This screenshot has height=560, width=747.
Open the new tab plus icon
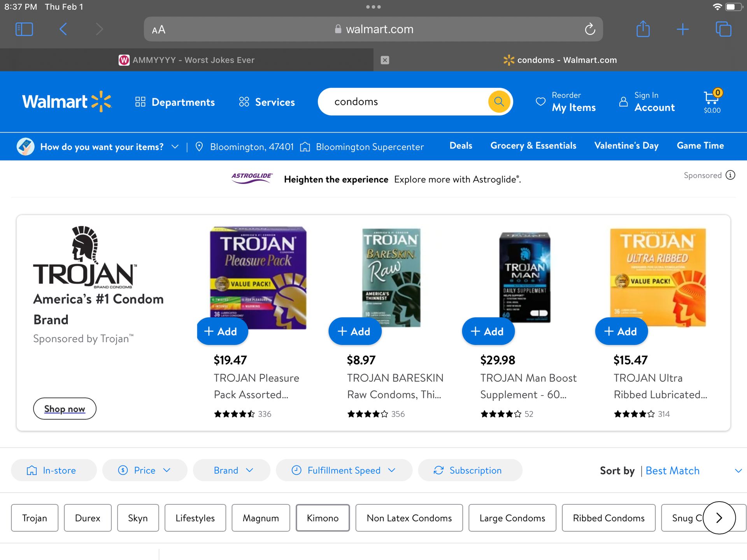[x=682, y=29]
